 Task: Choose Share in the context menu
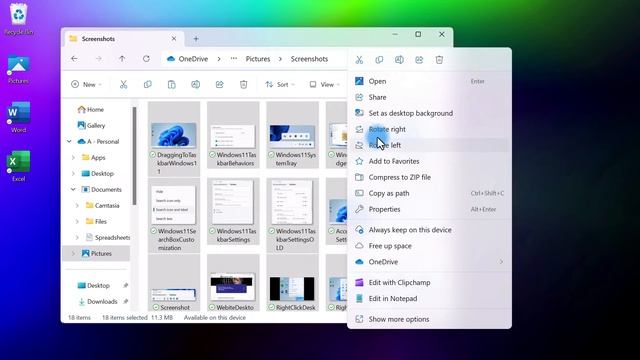[429, 97]
